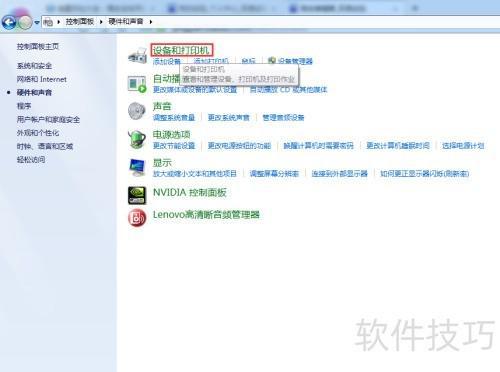The image size is (500, 372).
Task: Click the NVIDIA control panel icon
Action: click(137, 195)
